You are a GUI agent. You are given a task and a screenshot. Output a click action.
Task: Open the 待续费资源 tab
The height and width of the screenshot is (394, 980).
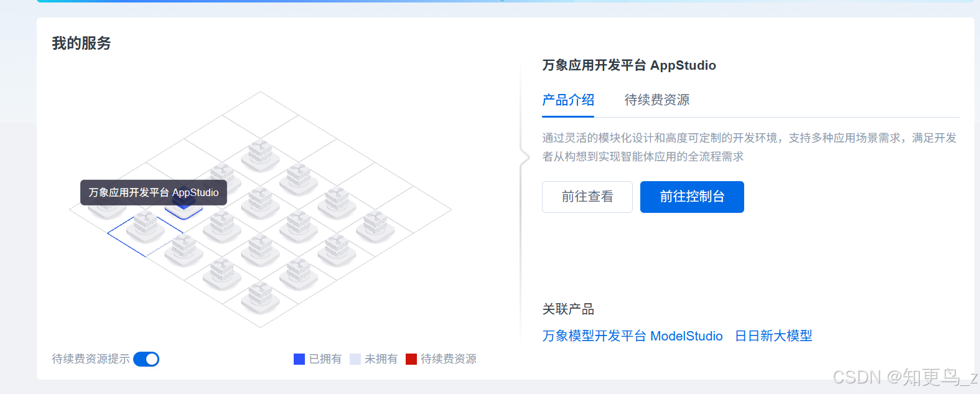click(657, 100)
